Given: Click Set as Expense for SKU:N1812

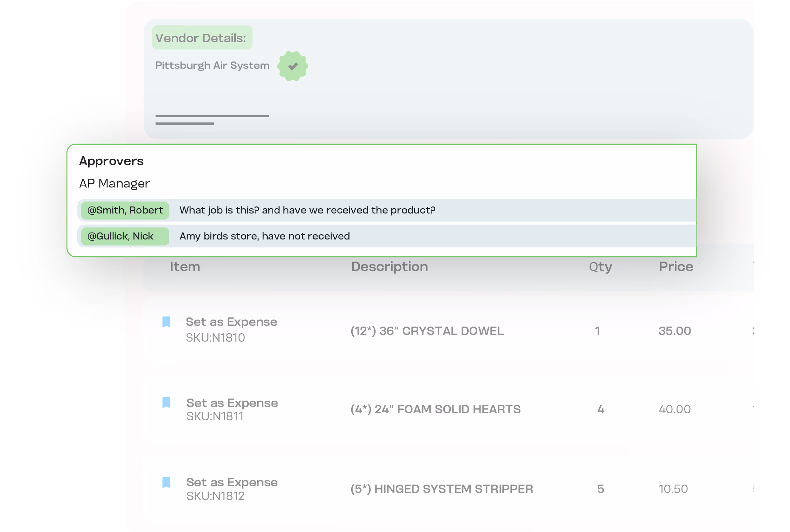Looking at the screenshot, I should pos(232,482).
